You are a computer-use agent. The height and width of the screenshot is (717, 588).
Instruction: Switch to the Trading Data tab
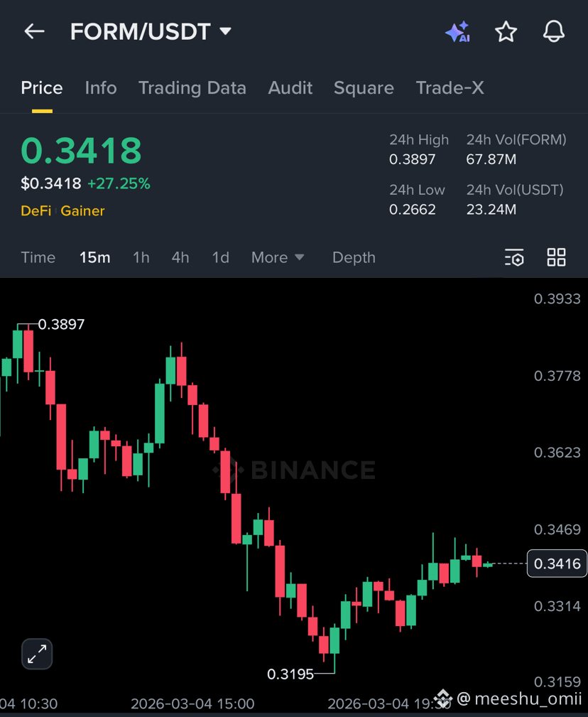pos(192,88)
